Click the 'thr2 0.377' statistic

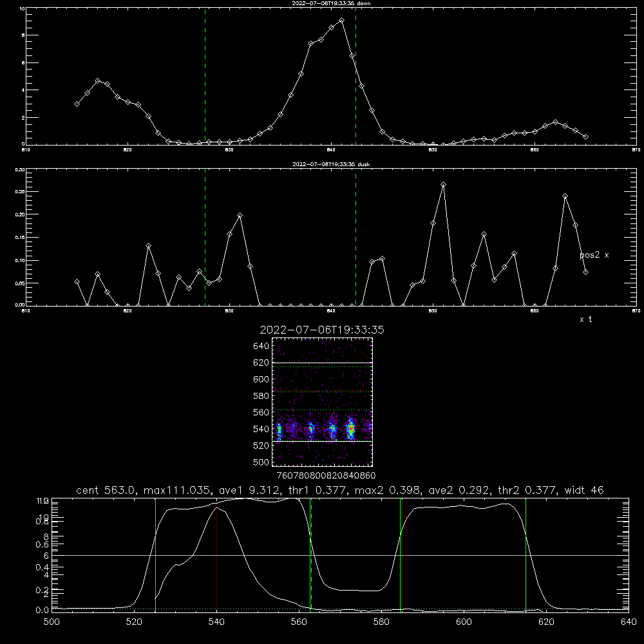527,490
